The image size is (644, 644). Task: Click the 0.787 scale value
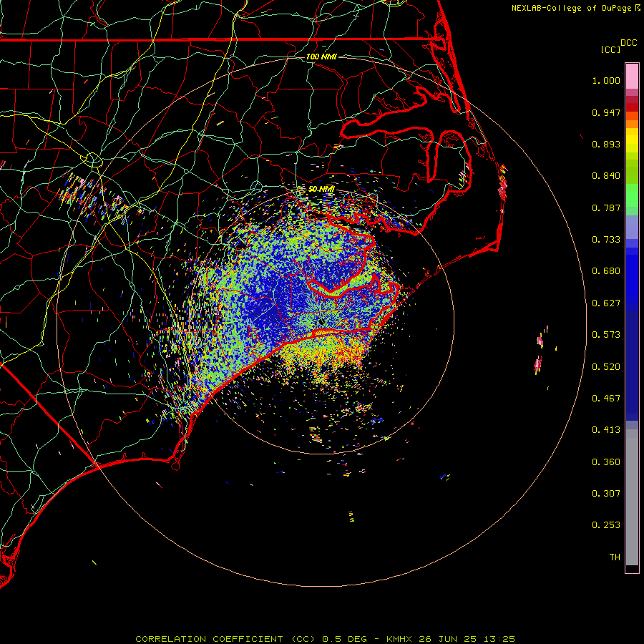pyautogui.click(x=606, y=208)
